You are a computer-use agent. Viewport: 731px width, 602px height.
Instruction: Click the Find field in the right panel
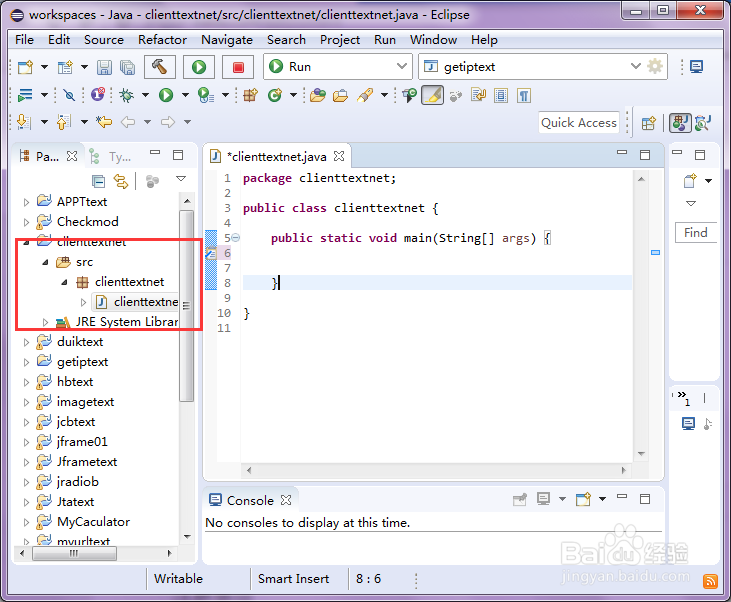coord(696,232)
